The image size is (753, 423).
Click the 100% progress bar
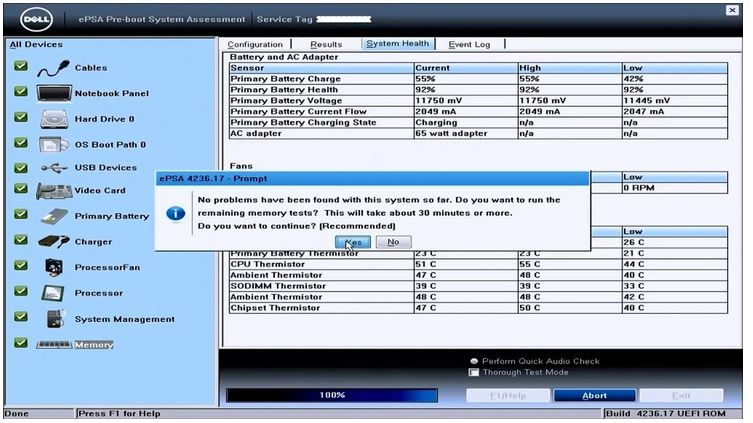tap(332, 395)
